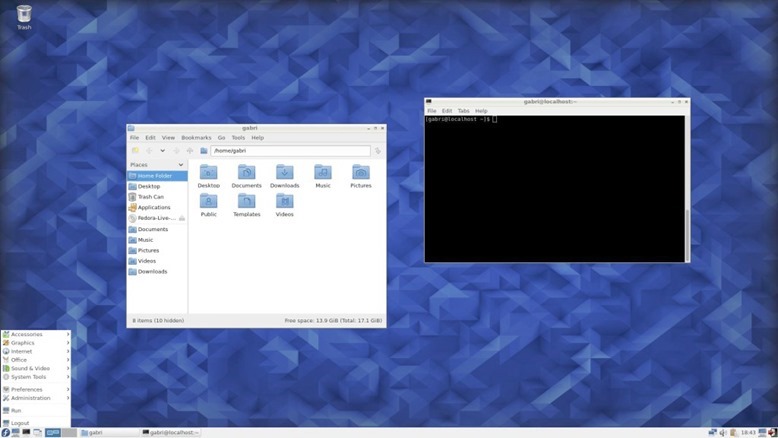Select Downloads bookmark in the sidebar
The height and width of the screenshot is (438, 778).
(157, 271)
